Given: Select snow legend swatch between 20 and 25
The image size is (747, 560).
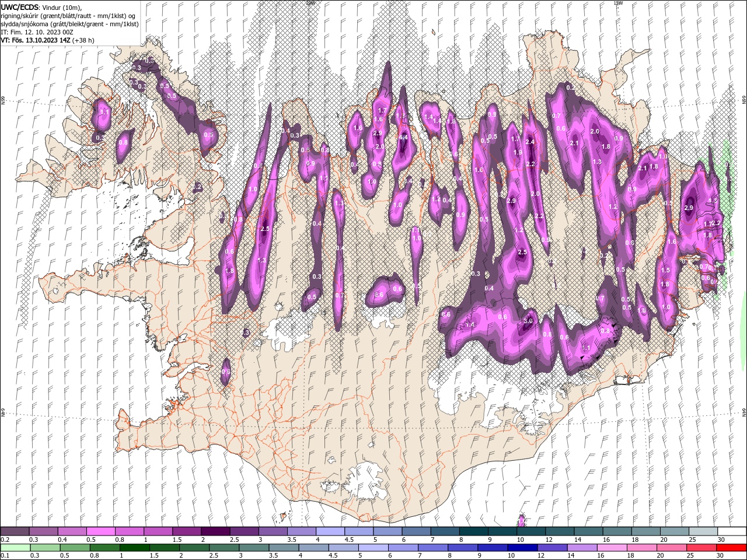Looking at the screenshot, I should [x=674, y=531].
